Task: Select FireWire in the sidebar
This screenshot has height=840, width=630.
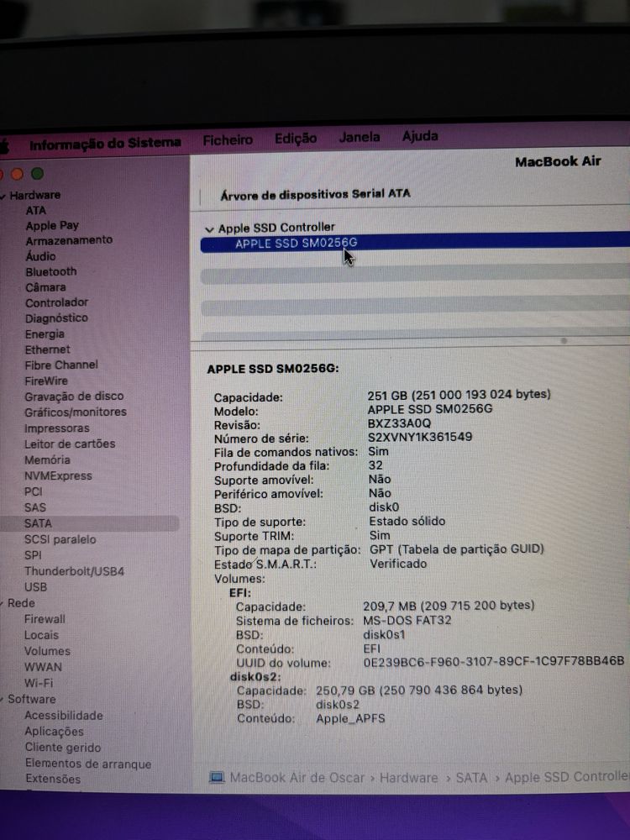Action: coord(46,381)
